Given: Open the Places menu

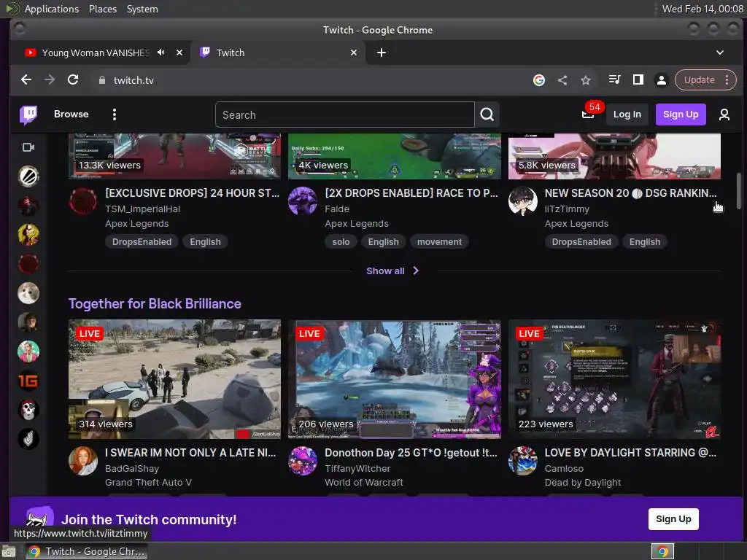Looking at the screenshot, I should pos(103,9).
